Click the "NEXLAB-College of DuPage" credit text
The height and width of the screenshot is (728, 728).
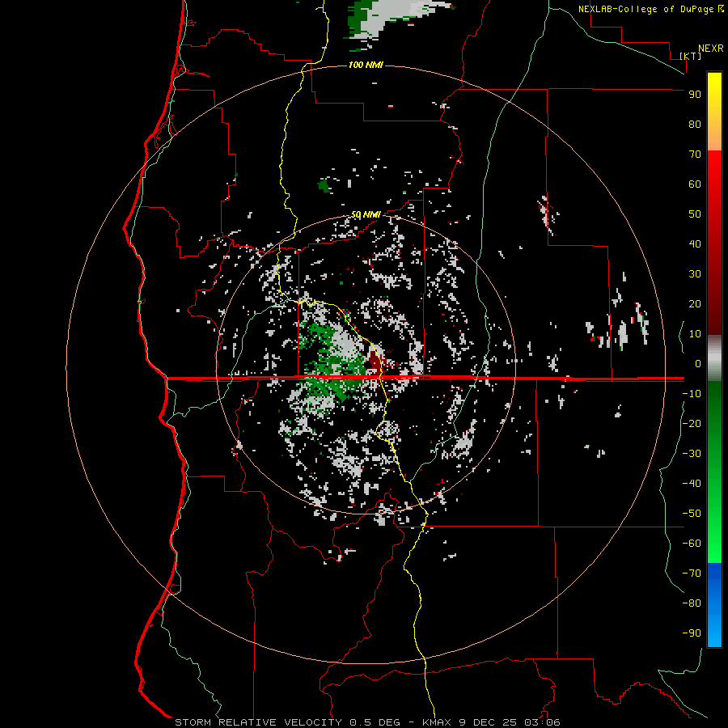point(647,9)
